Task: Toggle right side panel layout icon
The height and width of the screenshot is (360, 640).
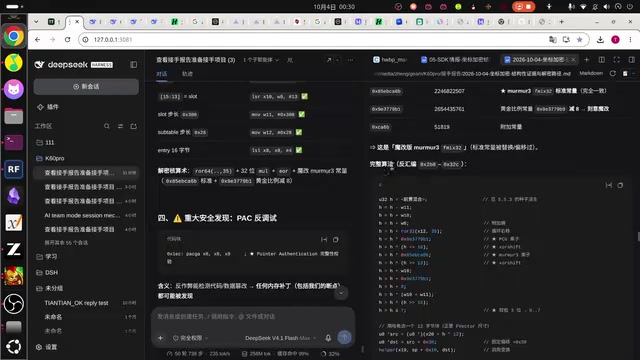Action: point(631,60)
